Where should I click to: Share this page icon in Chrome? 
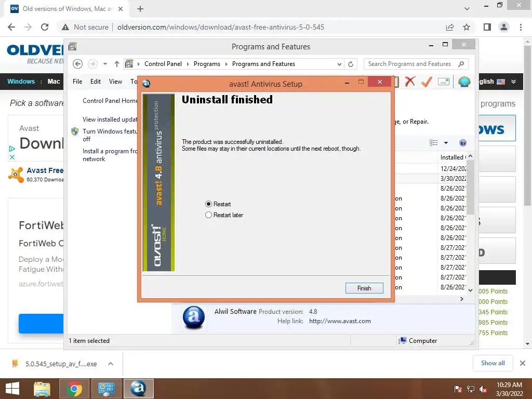[450, 27]
